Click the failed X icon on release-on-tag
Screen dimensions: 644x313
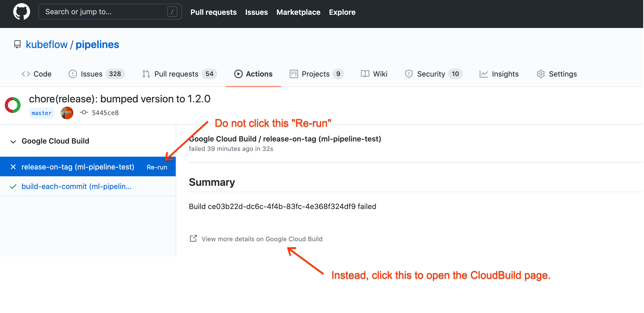click(x=13, y=167)
